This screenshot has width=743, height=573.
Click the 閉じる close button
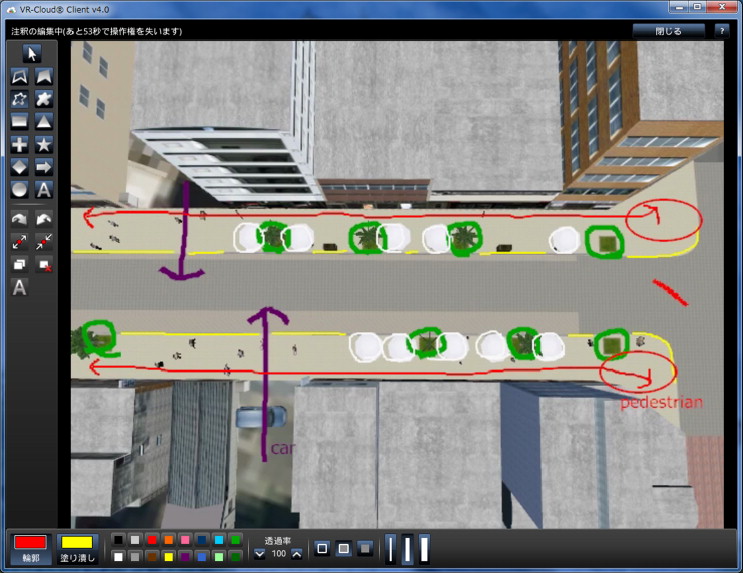[668, 31]
